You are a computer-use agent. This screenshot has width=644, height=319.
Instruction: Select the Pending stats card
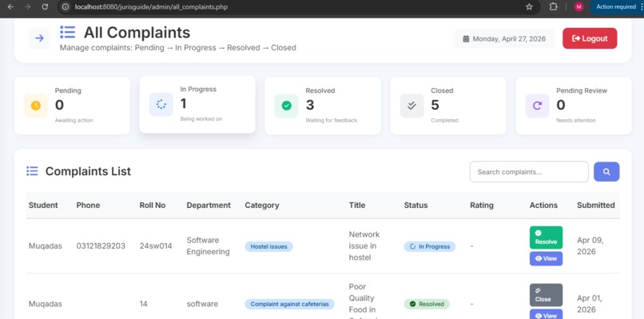pyautogui.click(x=72, y=106)
